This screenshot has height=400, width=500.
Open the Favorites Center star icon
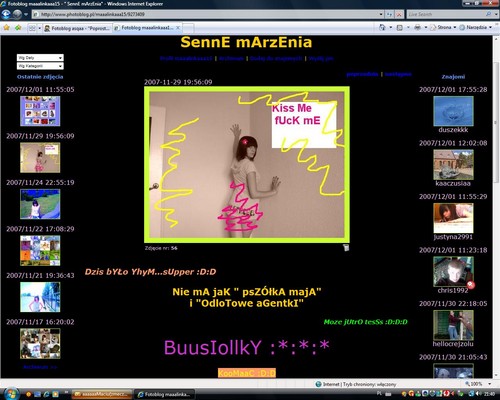click(6, 28)
